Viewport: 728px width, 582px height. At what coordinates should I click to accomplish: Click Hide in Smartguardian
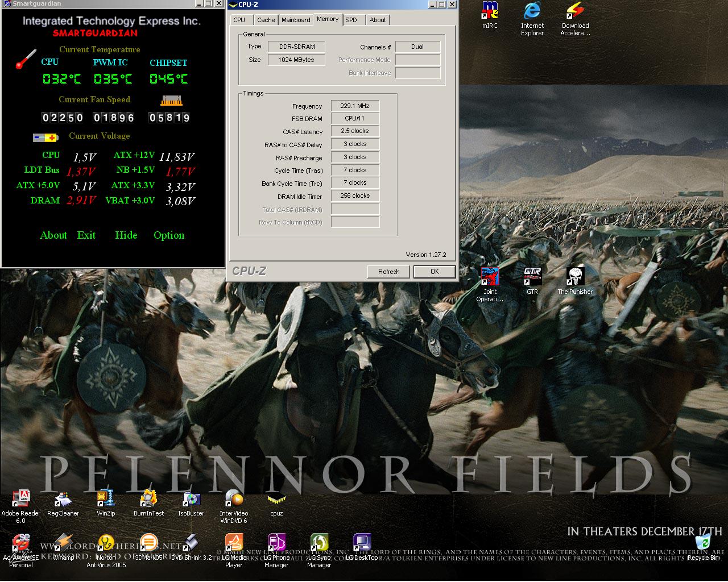coord(126,235)
